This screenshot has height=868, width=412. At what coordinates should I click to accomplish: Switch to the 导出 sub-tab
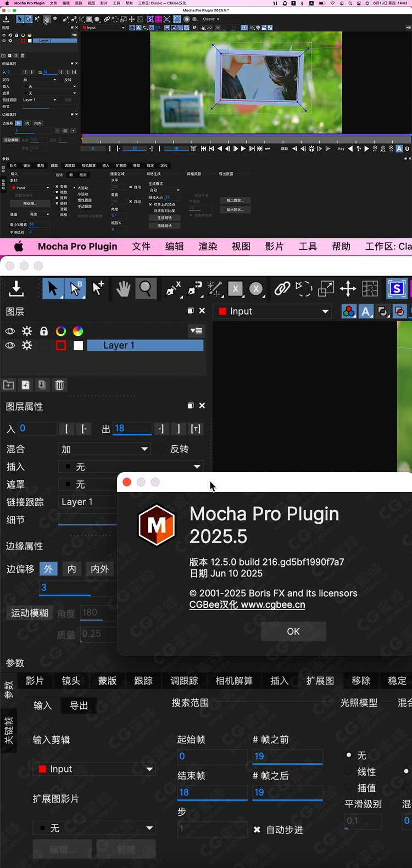pos(79,705)
